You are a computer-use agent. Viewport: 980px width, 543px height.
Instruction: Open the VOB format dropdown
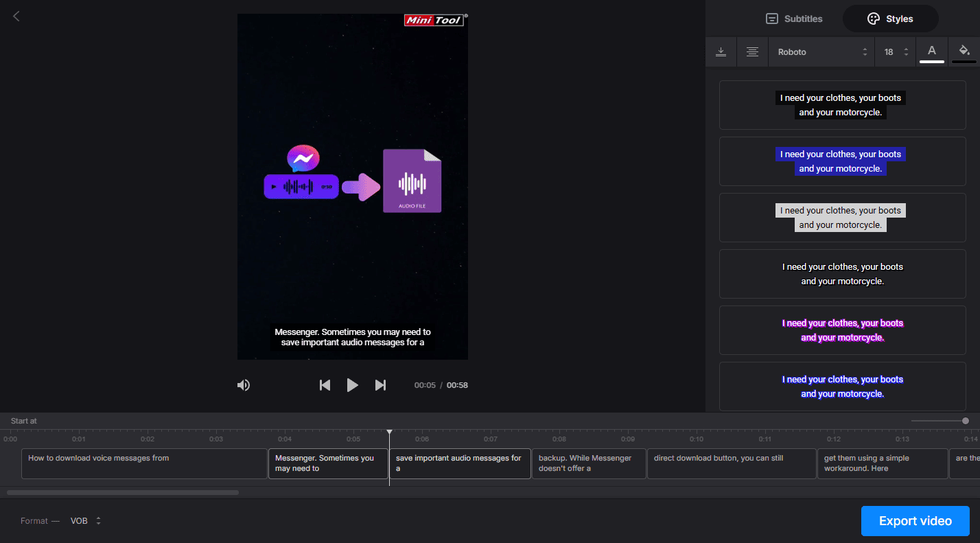[86, 521]
